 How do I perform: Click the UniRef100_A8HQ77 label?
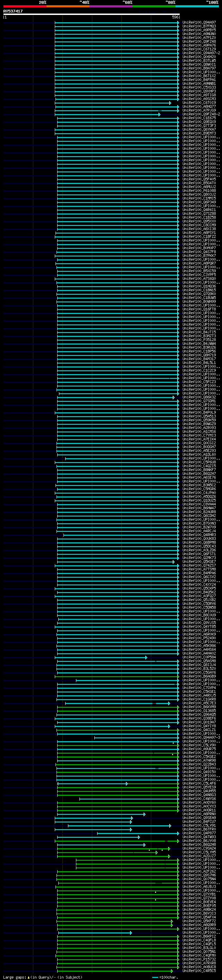199,106
